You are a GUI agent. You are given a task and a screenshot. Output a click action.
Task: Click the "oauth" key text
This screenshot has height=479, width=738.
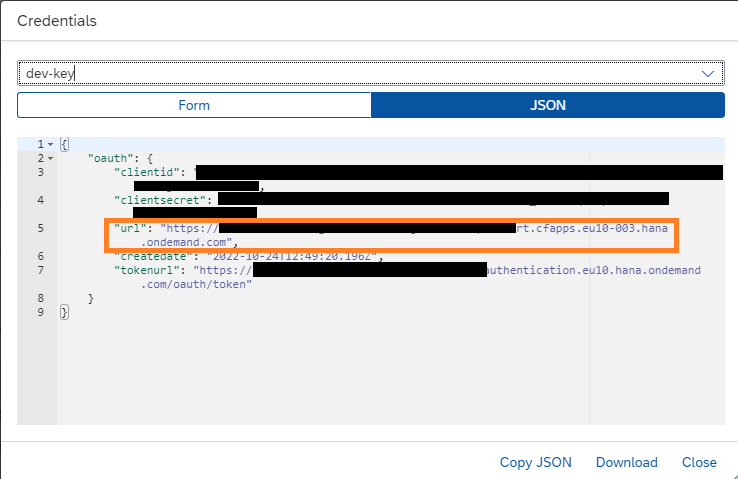click(x=109, y=158)
